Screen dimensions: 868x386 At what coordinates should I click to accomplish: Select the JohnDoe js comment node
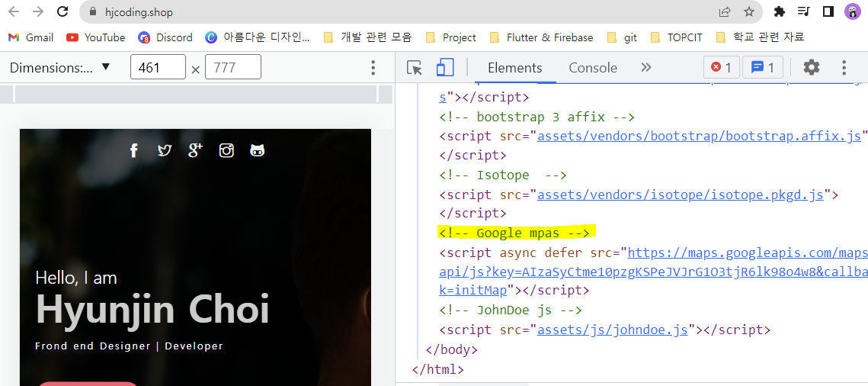point(511,310)
